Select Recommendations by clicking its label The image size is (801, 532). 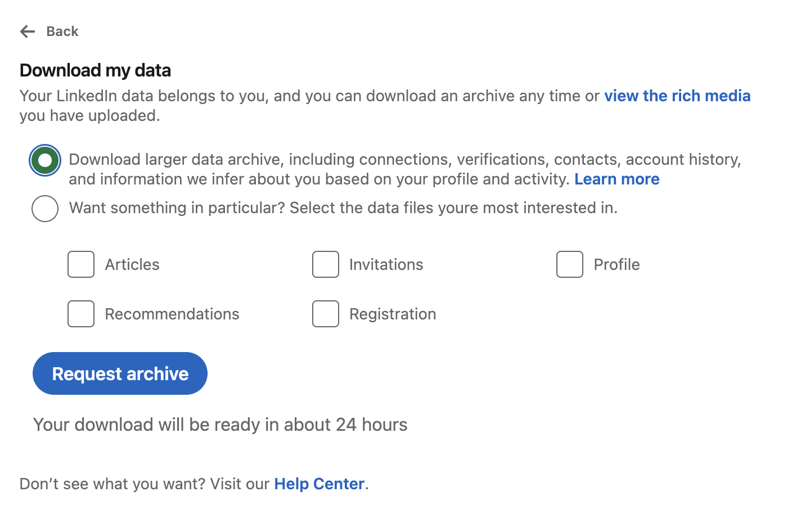[172, 314]
